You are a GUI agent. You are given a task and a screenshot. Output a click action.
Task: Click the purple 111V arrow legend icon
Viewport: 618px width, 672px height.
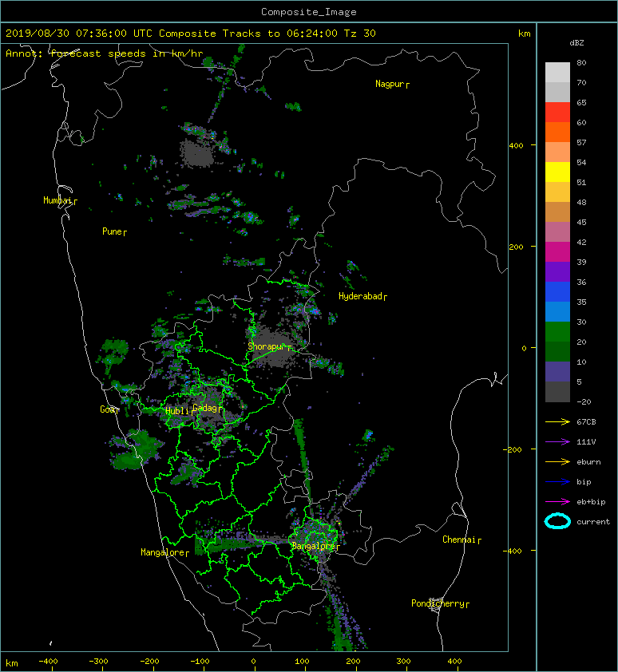(557, 442)
